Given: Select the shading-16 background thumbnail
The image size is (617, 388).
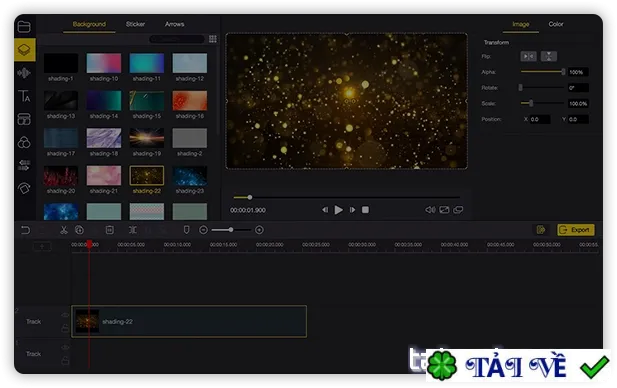Looking at the screenshot, I should pyautogui.click(x=190, y=100).
